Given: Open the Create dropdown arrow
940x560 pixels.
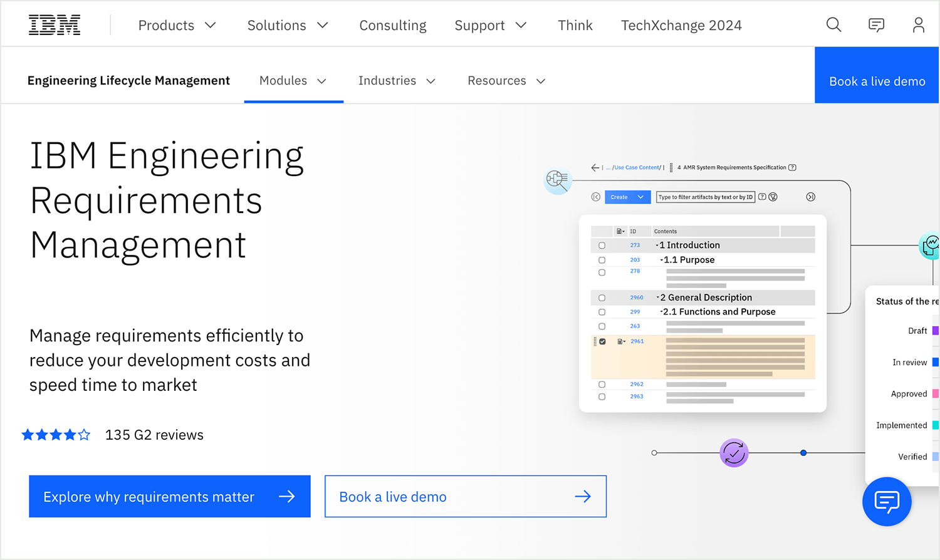Looking at the screenshot, I should [x=640, y=197].
